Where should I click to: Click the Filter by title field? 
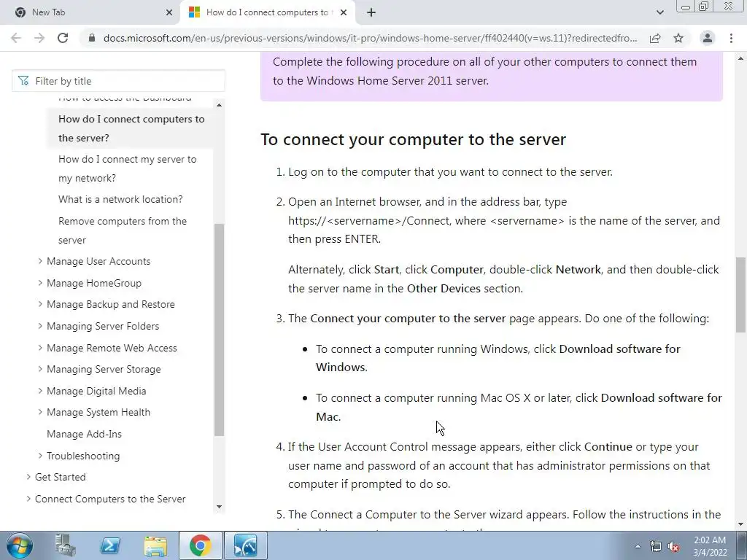[x=118, y=81]
